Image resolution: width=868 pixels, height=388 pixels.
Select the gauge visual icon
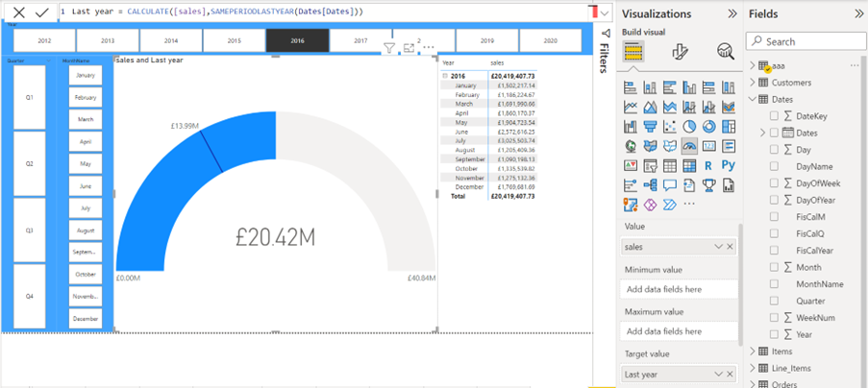click(689, 146)
